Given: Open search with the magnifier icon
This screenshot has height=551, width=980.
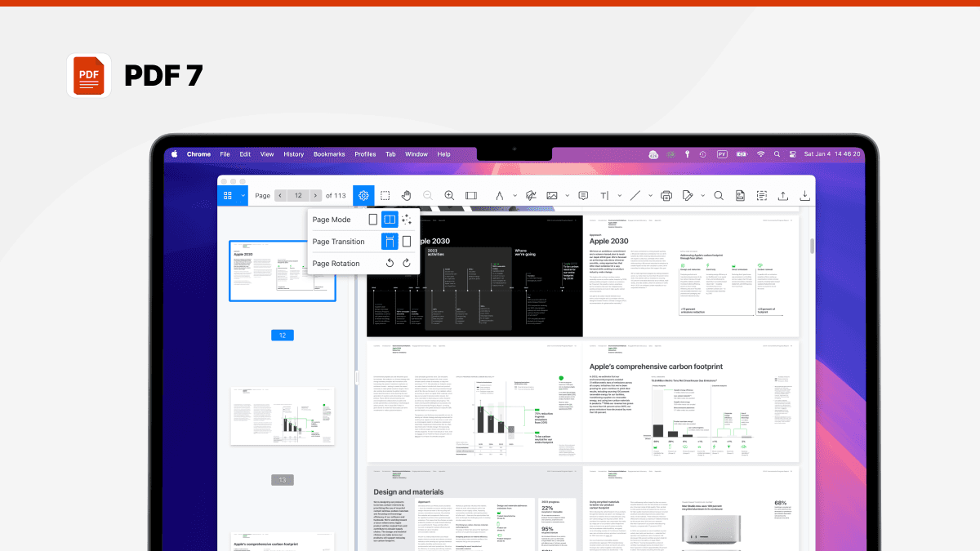Looking at the screenshot, I should coord(719,196).
